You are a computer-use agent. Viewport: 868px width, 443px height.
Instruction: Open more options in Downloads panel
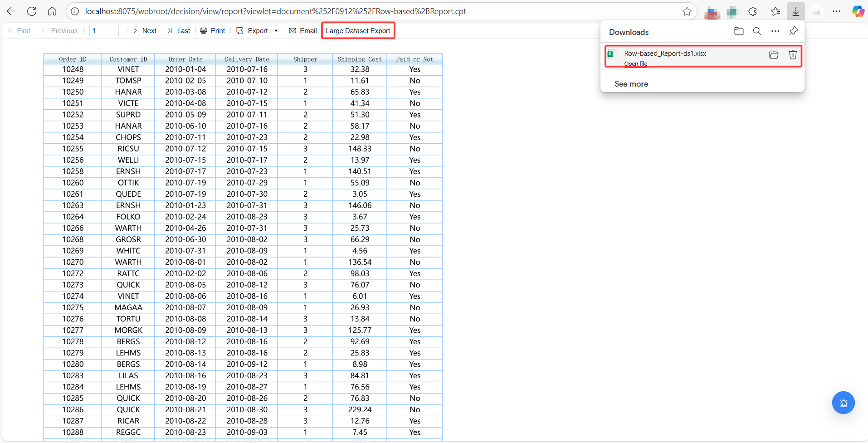775,31
